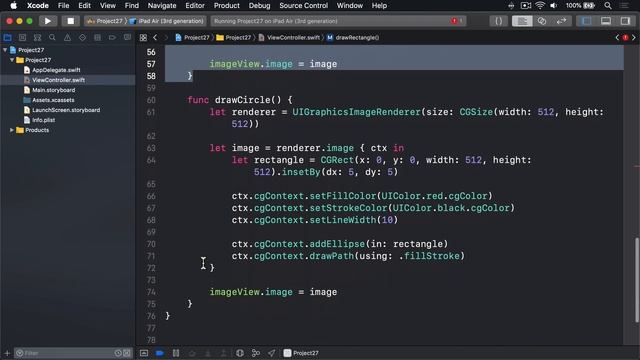Open Spotlight search

coord(608,6)
